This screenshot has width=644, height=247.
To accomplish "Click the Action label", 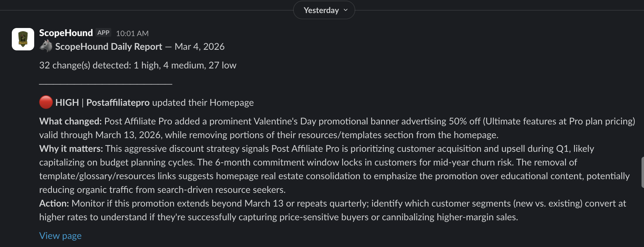I will 54,203.
